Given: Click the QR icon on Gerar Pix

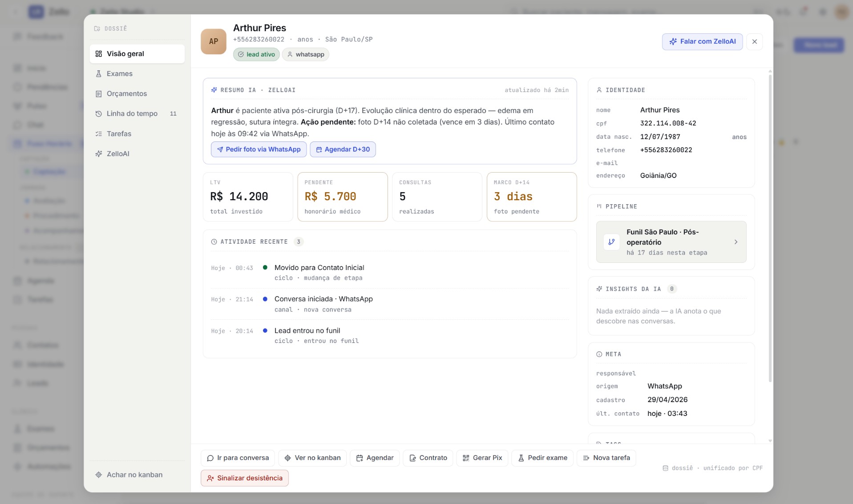Looking at the screenshot, I should coord(466,458).
